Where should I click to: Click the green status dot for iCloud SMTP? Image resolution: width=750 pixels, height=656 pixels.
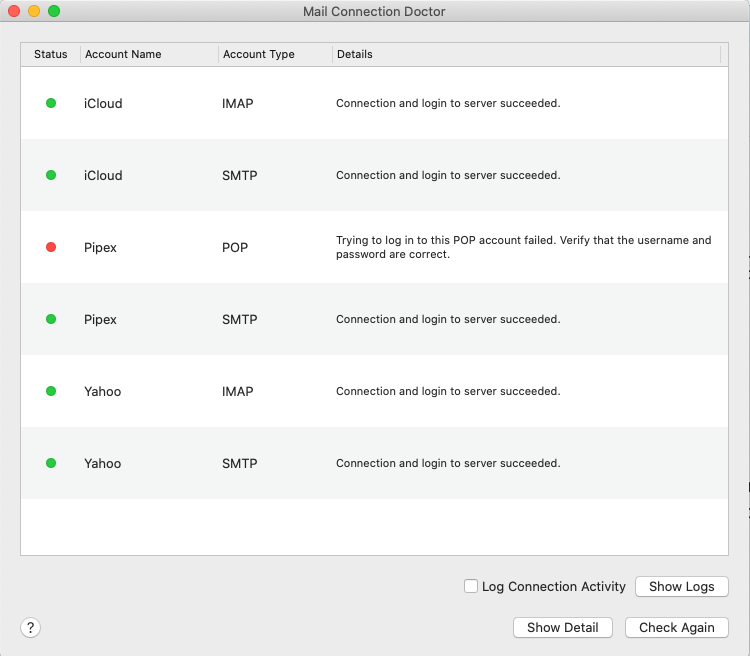click(x=51, y=175)
